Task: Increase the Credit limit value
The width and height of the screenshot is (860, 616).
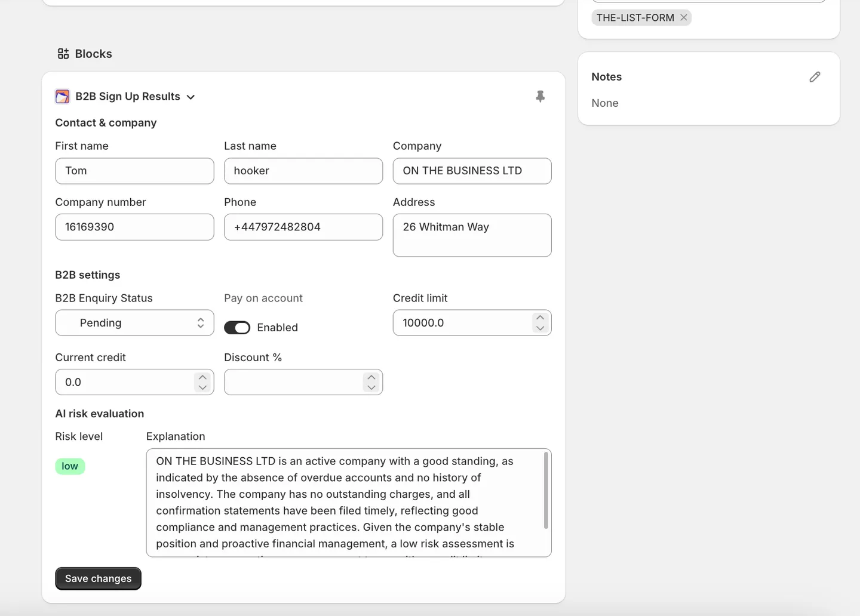Action: click(540, 318)
